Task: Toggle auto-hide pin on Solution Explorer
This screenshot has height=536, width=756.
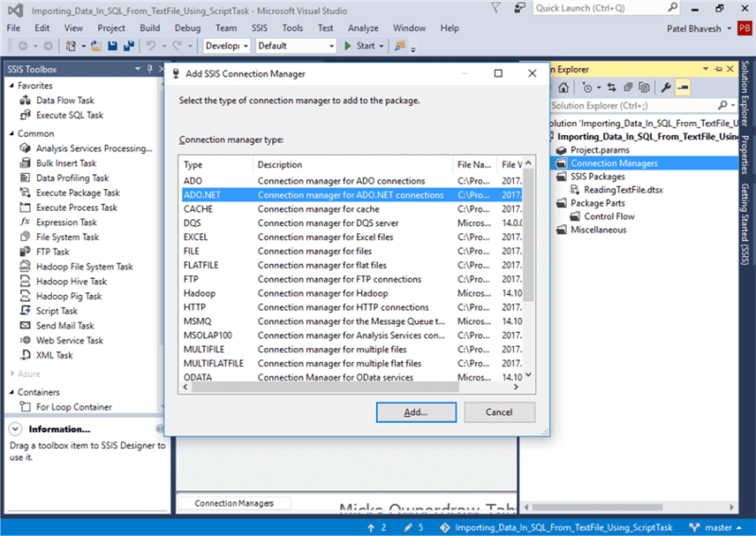Action: click(718, 69)
